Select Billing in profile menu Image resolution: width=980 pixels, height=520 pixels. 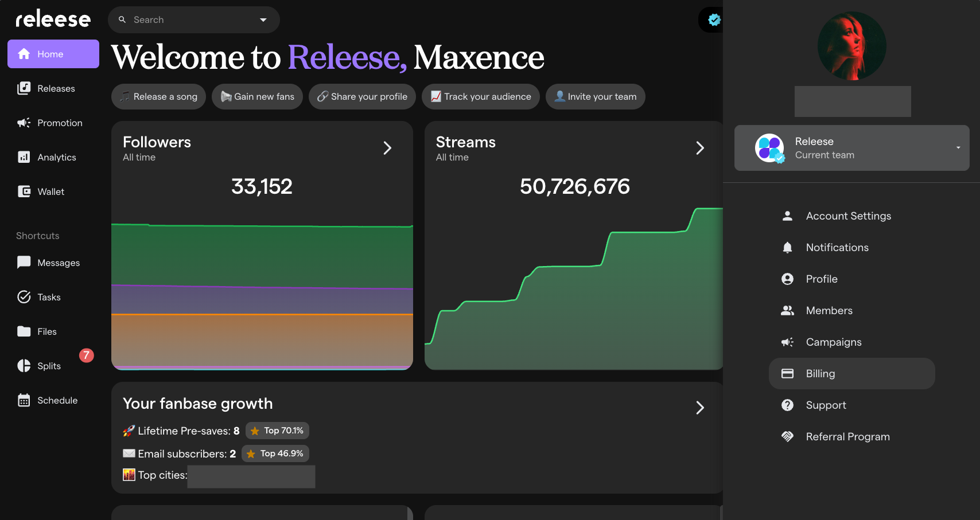[x=852, y=374]
